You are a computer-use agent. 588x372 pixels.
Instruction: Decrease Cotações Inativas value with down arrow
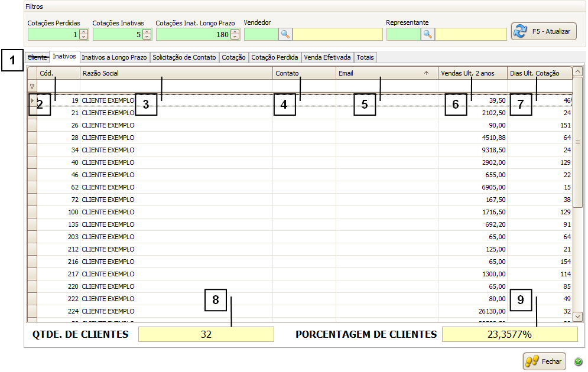pos(147,37)
